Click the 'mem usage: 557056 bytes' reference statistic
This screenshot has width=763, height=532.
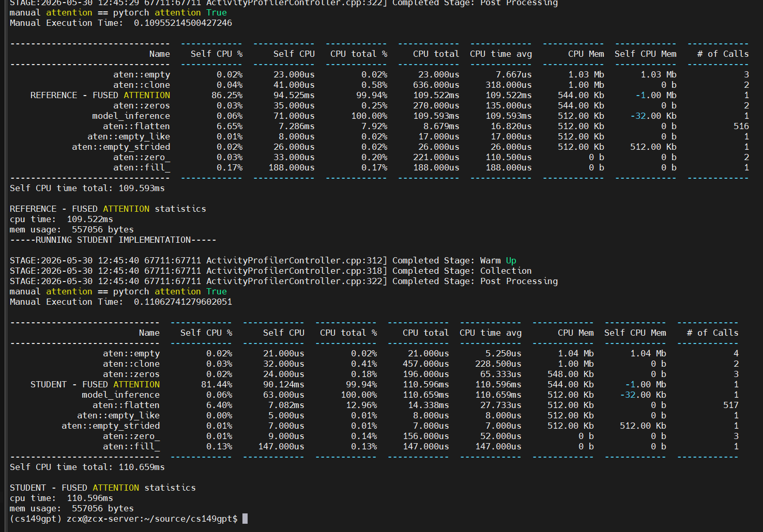click(72, 229)
